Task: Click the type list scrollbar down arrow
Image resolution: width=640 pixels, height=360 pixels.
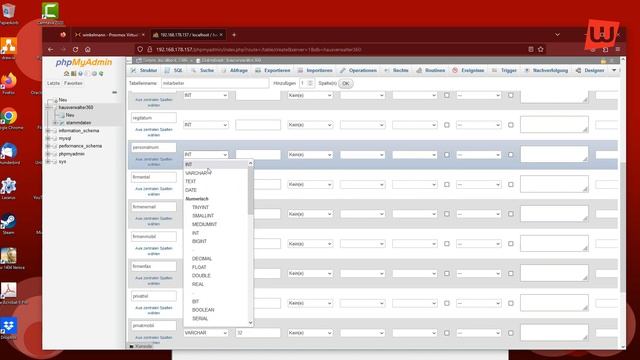Action: 250,323
